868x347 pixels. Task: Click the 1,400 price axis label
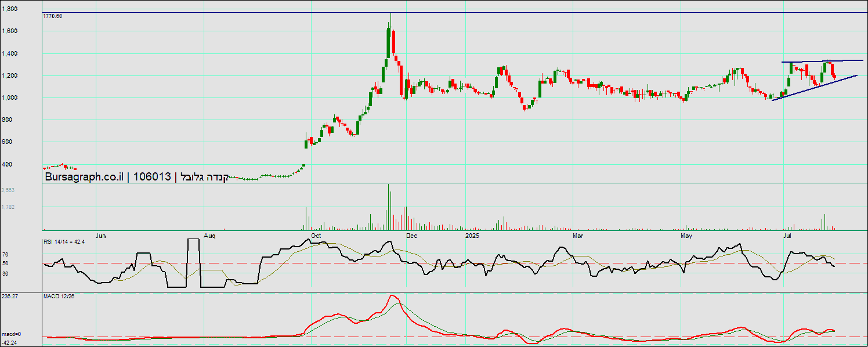click(x=9, y=53)
